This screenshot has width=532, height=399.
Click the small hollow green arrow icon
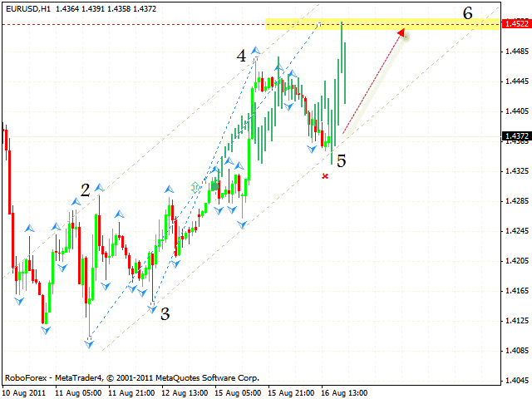pyautogui.click(x=195, y=187)
